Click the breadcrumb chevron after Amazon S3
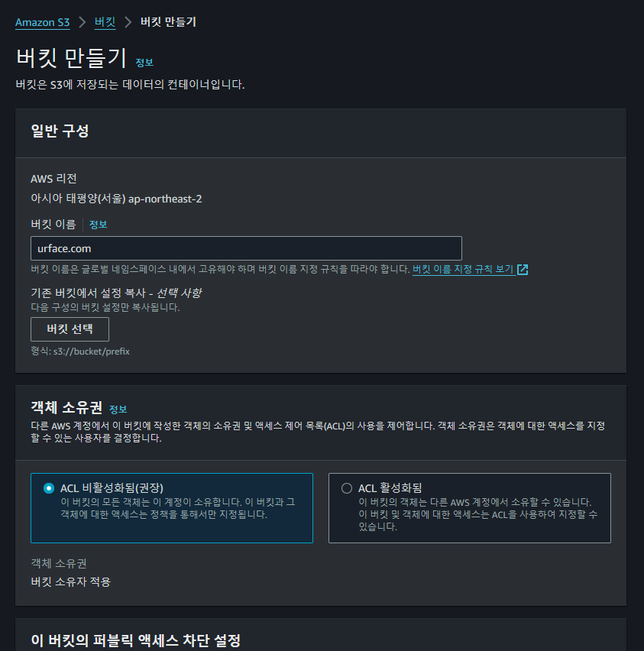The image size is (644, 651). pos(83,22)
